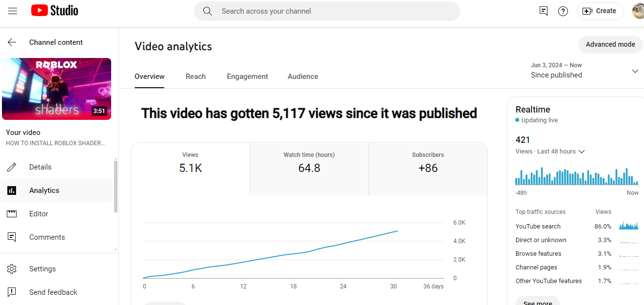Open Editor in the sidebar
The height and width of the screenshot is (305, 644).
(56, 214)
